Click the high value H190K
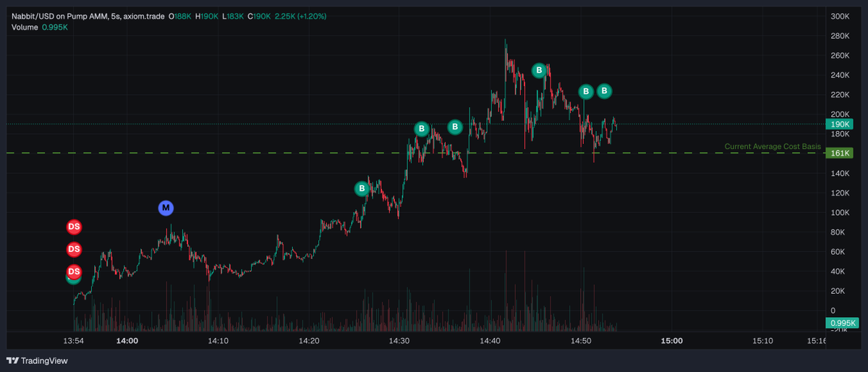 (207, 16)
